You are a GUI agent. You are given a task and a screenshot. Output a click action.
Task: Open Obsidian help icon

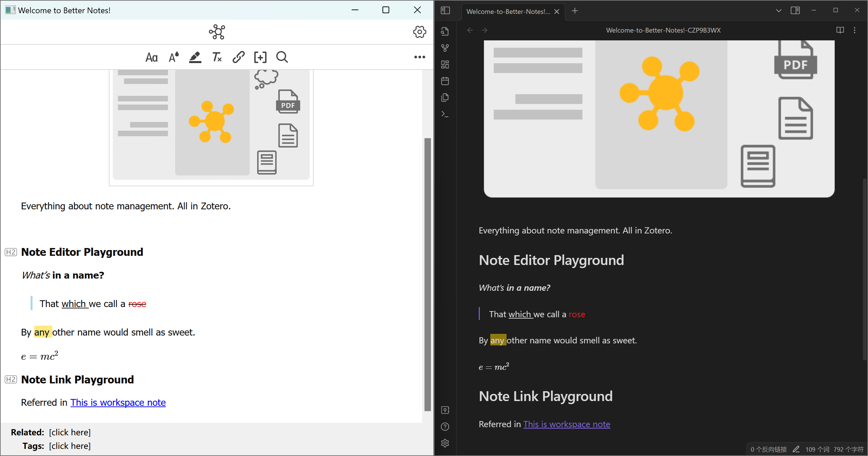point(445,427)
